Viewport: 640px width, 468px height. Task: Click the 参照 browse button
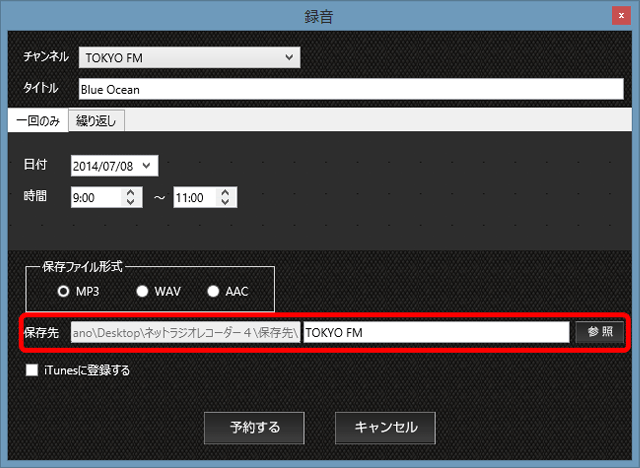600,332
